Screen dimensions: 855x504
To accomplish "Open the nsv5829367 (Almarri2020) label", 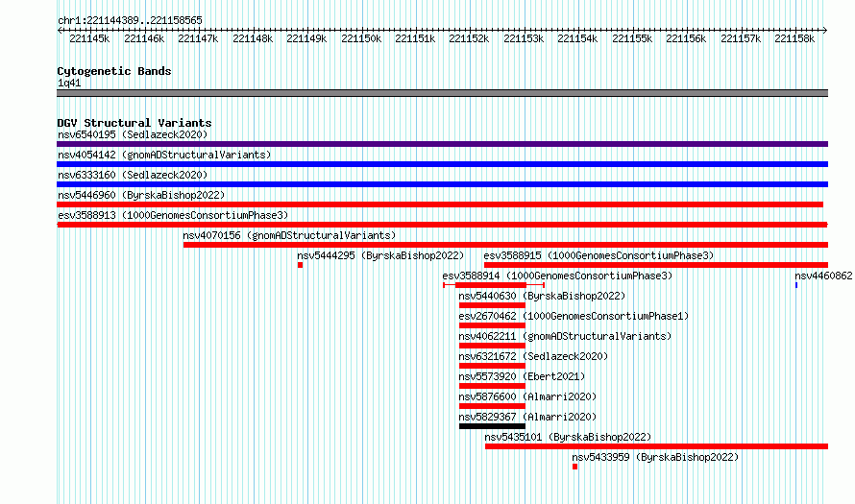I will point(527,417).
